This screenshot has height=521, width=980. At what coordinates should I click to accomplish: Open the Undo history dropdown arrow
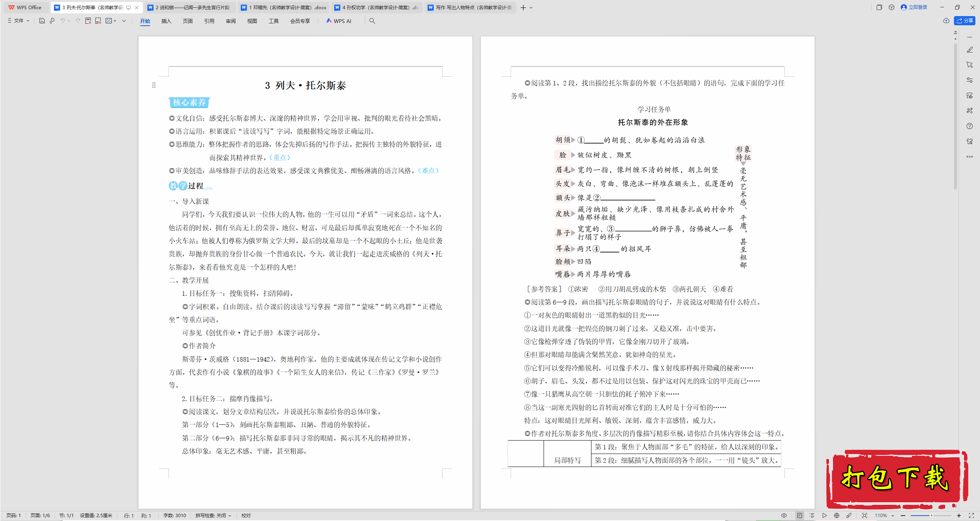69,21
